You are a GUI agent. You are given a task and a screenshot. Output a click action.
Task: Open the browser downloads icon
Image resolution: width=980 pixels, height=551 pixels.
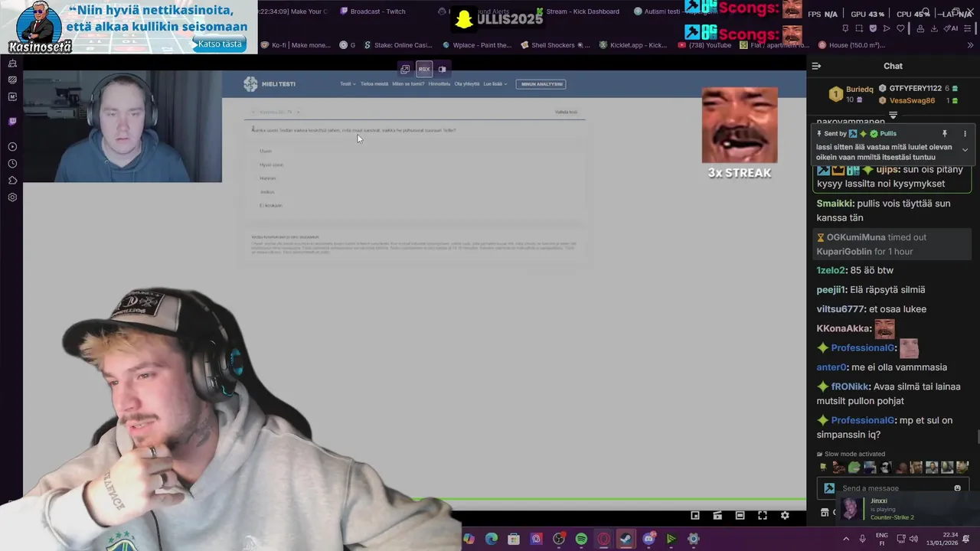click(935, 28)
